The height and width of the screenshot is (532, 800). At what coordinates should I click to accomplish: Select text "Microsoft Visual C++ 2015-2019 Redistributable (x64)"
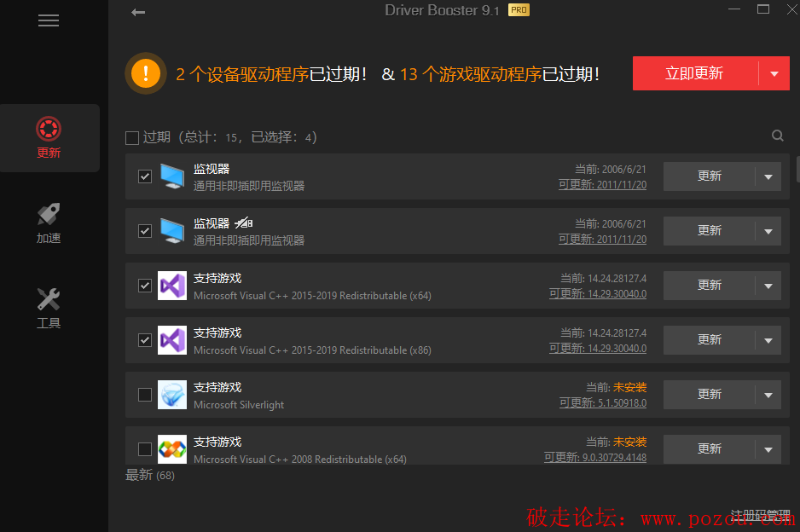click(x=312, y=296)
